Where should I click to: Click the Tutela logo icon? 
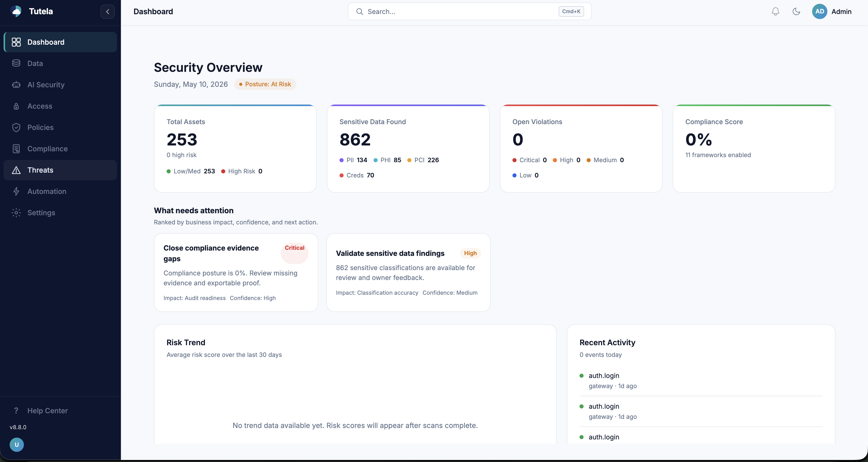point(16,11)
